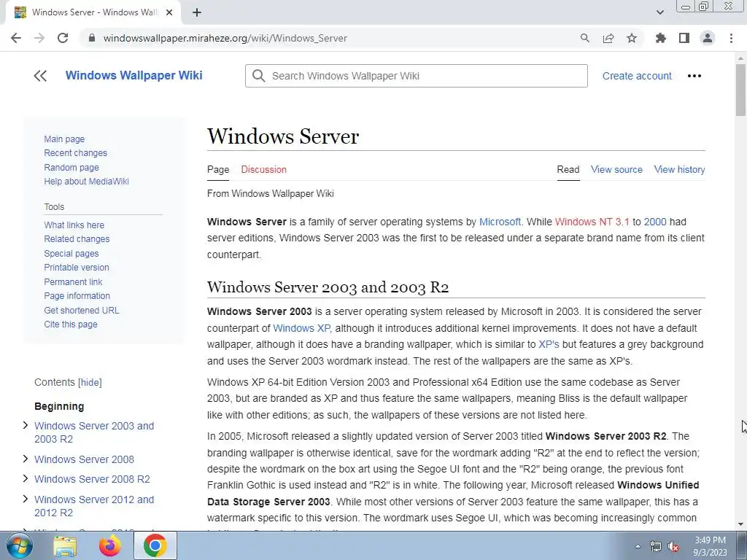Click the Create account link
This screenshot has height=560, width=747.
637,76
